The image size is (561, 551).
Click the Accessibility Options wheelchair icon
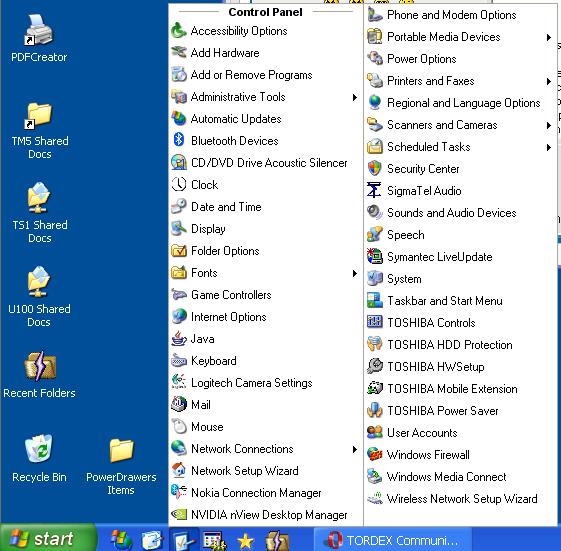(x=179, y=31)
